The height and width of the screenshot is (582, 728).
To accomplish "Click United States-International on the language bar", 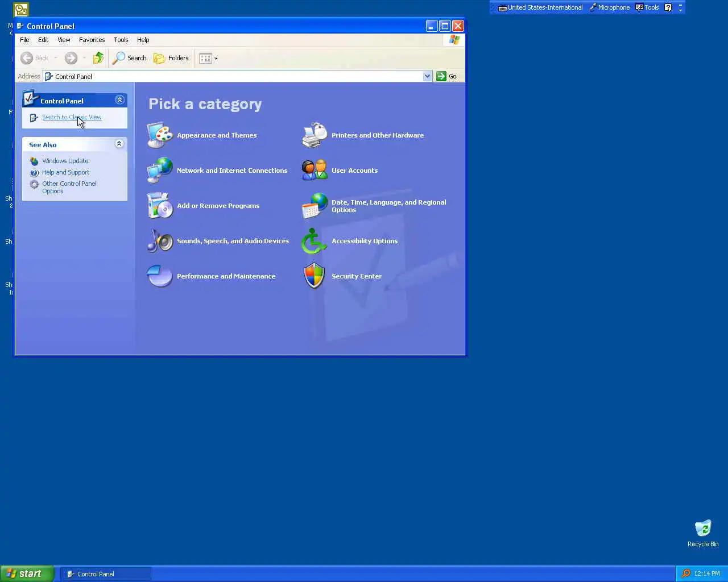I will [x=541, y=7].
